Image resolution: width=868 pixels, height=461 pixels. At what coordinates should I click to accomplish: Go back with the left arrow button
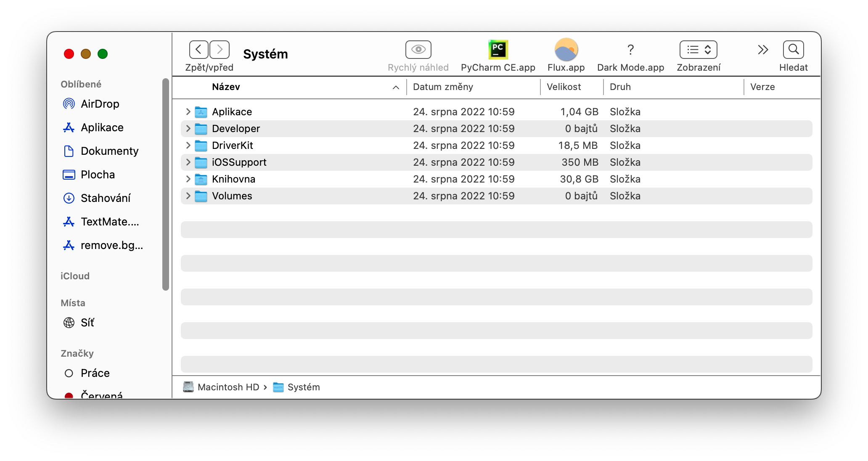199,50
